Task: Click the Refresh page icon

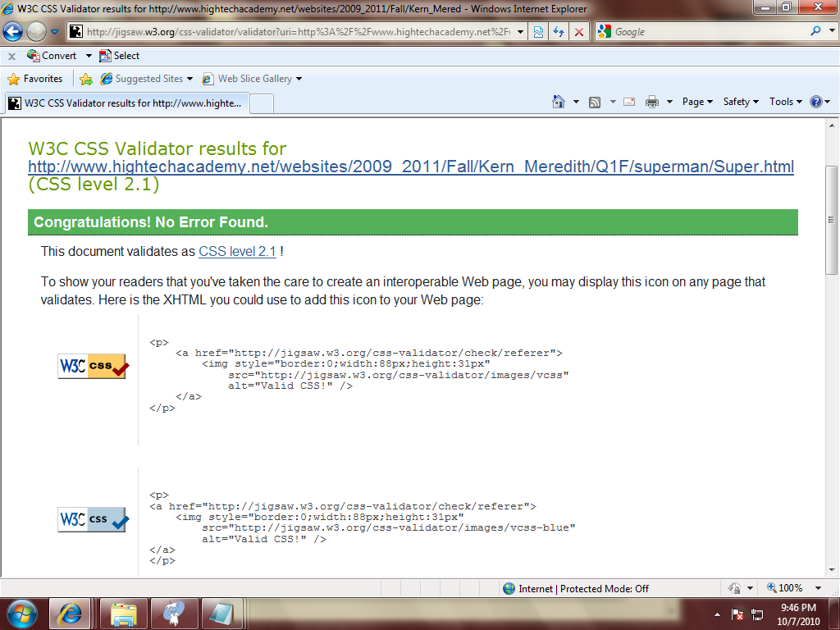Action: [x=559, y=32]
